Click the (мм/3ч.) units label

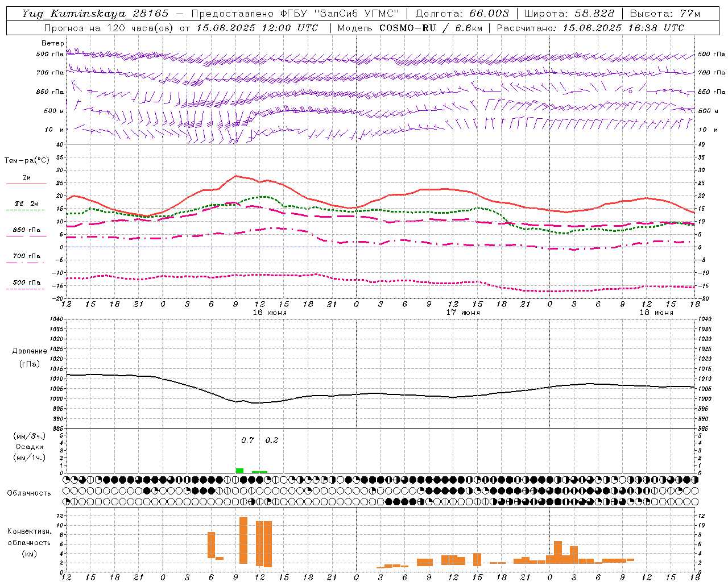coord(29,436)
